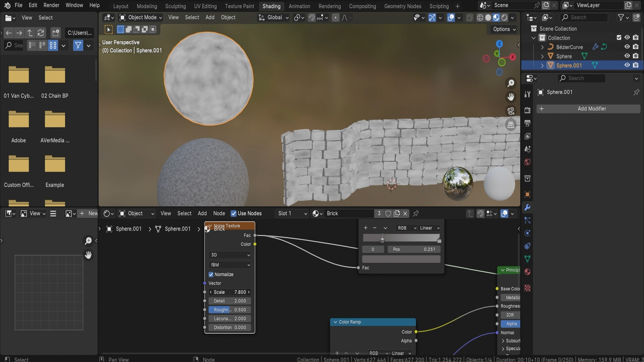Switch to the Geometry Nodes workspace tab
Screen dimensions: 644x362
pyautogui.click(x=402, y=6)
